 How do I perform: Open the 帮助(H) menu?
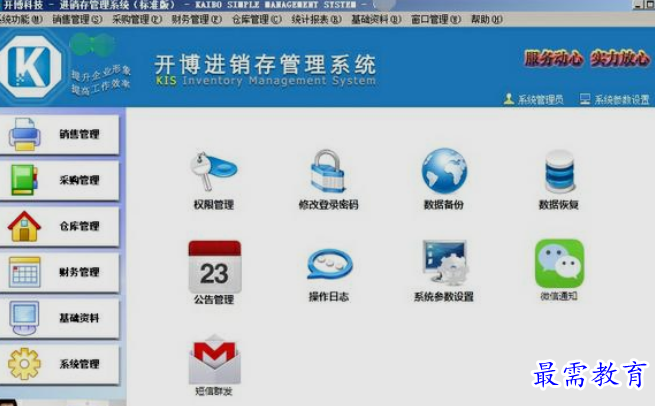[x=487, y=19]
